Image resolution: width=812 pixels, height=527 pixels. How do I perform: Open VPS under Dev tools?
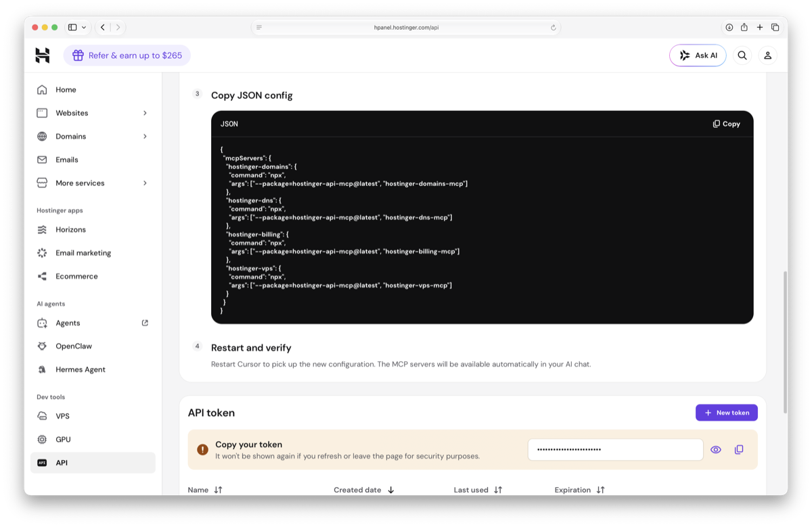93,416
